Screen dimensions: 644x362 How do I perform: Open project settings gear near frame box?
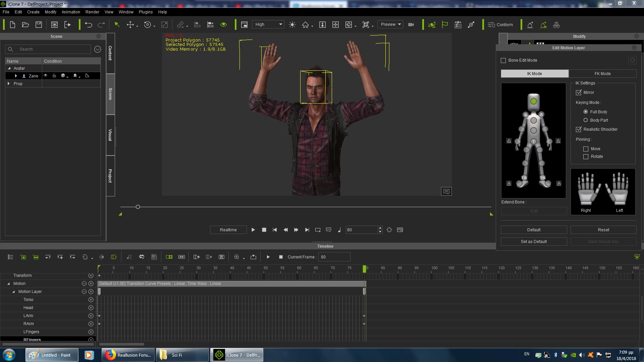tap(389, 230)
